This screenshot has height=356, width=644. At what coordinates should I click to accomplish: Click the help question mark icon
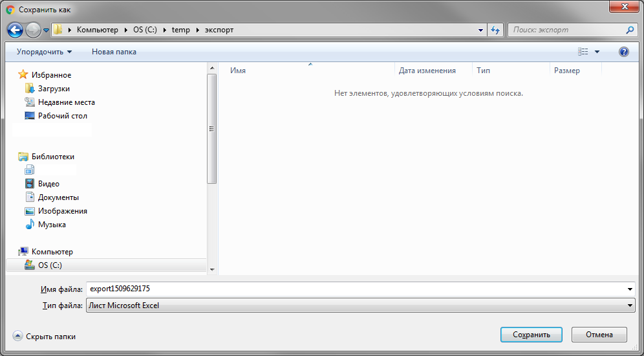623,52
